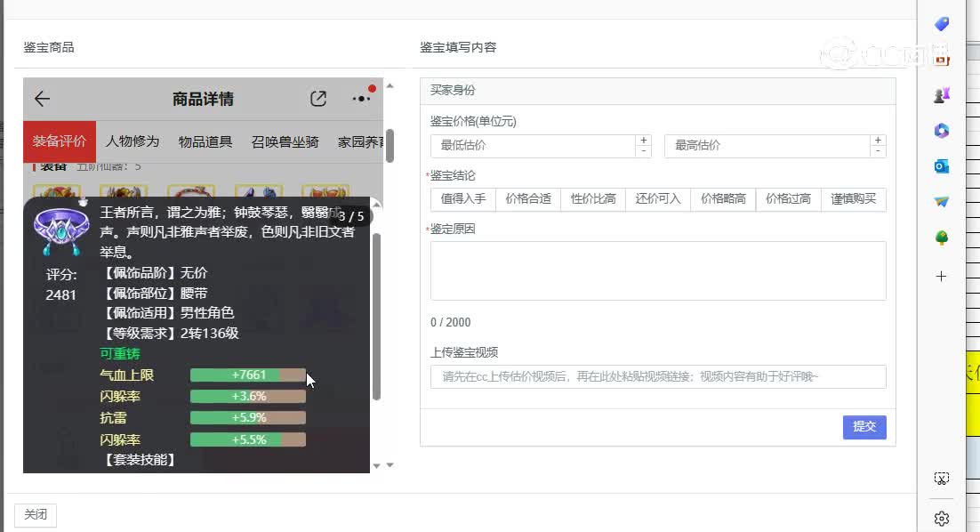The width and height of the screenshot is (980, 532).
Task: Select conclusion 价格过高
Action: (788, 199)
